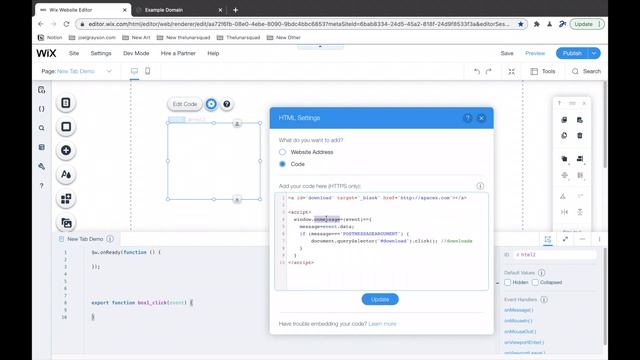Open the Help menu
The width and height of the screenshot is (640, 360).
coord(213,53)
